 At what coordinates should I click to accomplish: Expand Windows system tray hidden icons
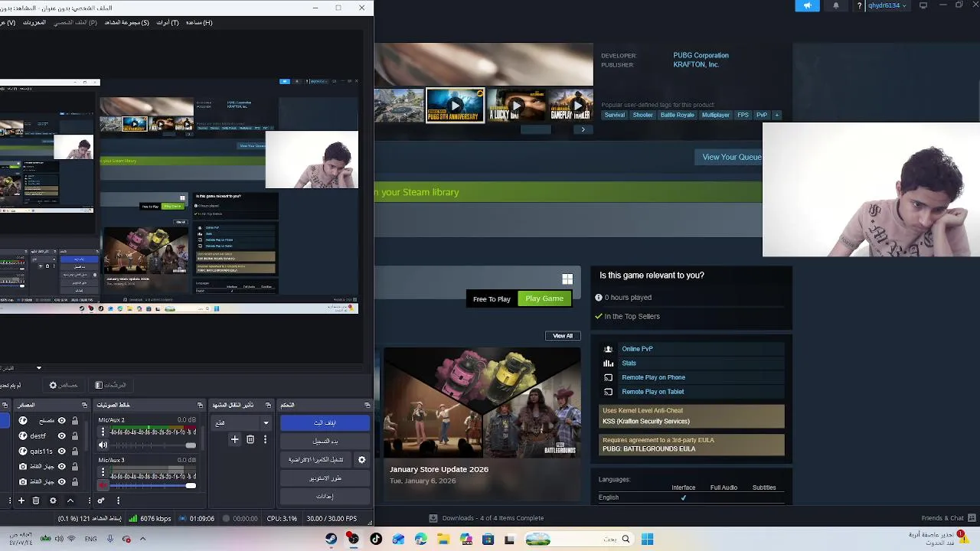pyautogui.click(x=142, y=539)
